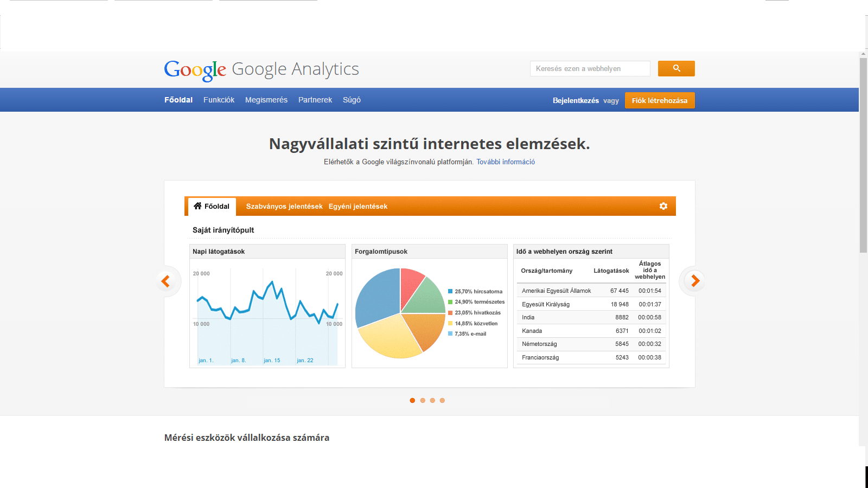
Task: Click the 25,70% hírcsatorna legend text
Action: [478, 291]
